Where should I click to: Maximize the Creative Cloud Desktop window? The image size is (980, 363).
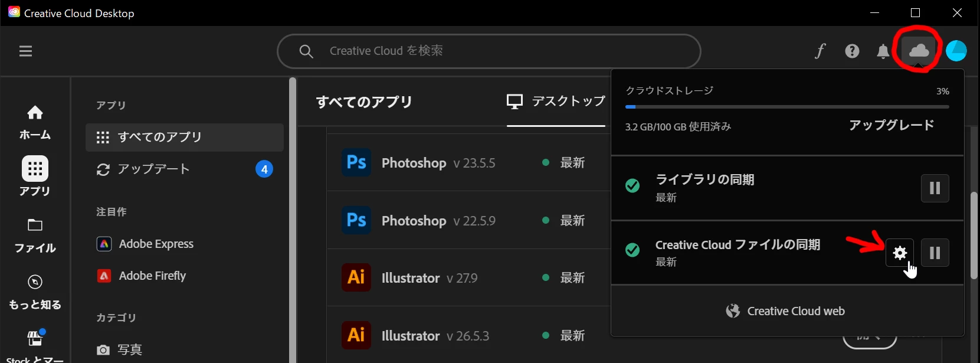coord(916,13)
